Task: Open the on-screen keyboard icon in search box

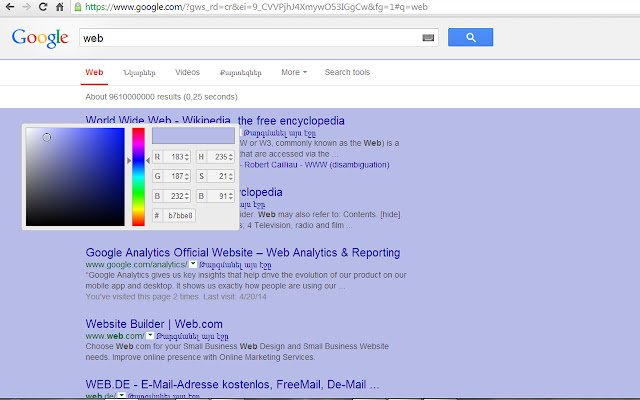Action: (428, 38)
